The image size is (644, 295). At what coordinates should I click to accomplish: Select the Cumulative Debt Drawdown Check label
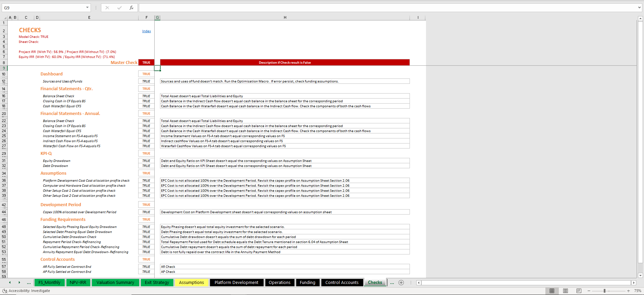point(69,237)
